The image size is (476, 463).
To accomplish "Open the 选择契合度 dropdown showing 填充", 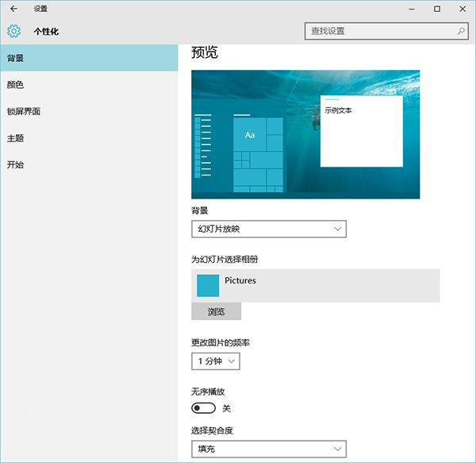I will click(269, 449).
